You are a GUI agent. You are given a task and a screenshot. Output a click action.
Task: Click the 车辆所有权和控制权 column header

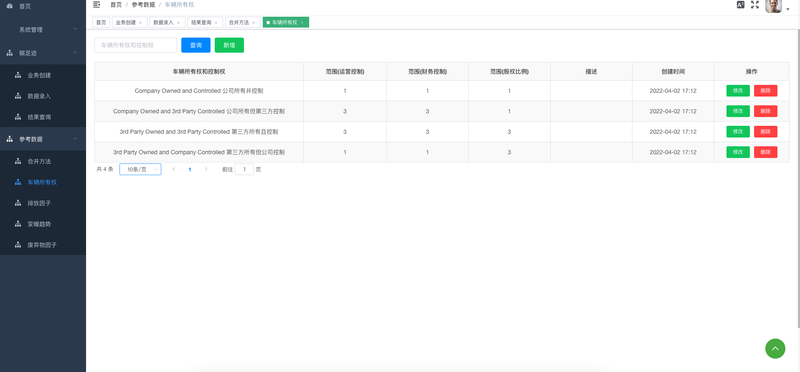tap(199, 72)
